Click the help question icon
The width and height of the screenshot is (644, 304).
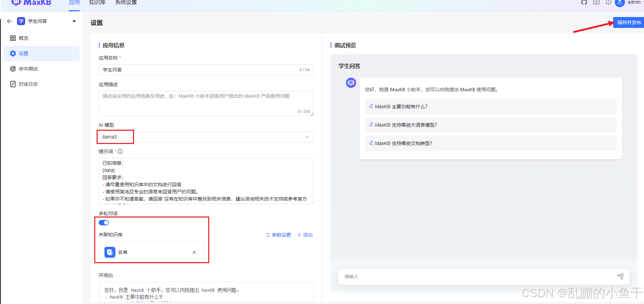point(609,2)
